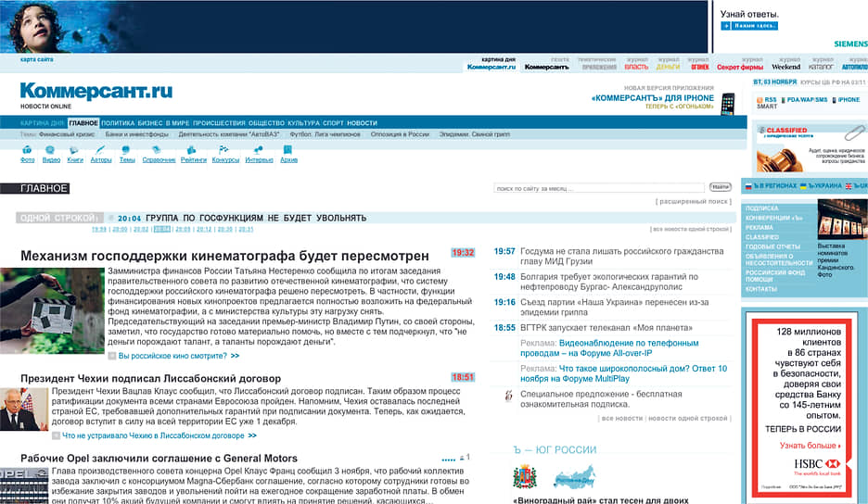Open ПОДПИСКА in the sidebar menu
Screen dimensions: 868x504
[761, 208]
